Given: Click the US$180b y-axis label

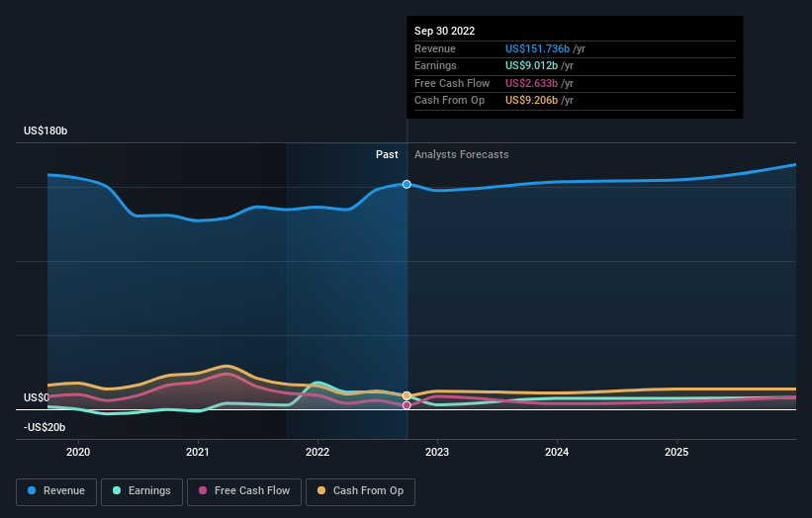Looking at the screenshot, I should click(45, 130).
